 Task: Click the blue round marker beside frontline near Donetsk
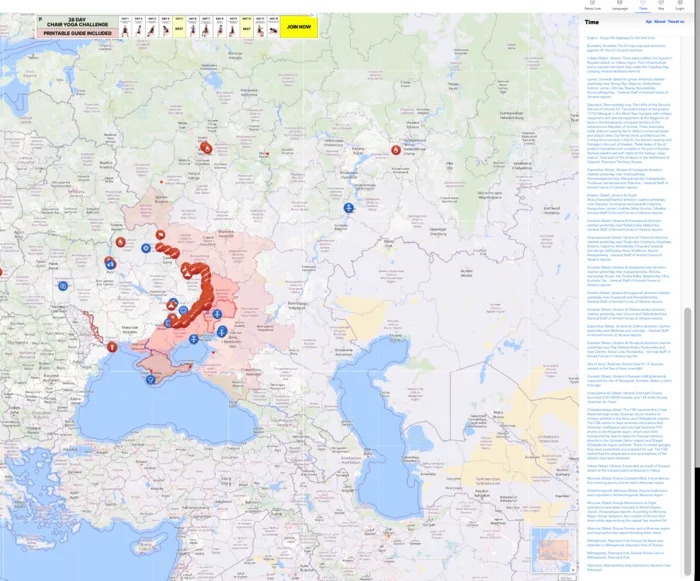(x=183, y=310)
